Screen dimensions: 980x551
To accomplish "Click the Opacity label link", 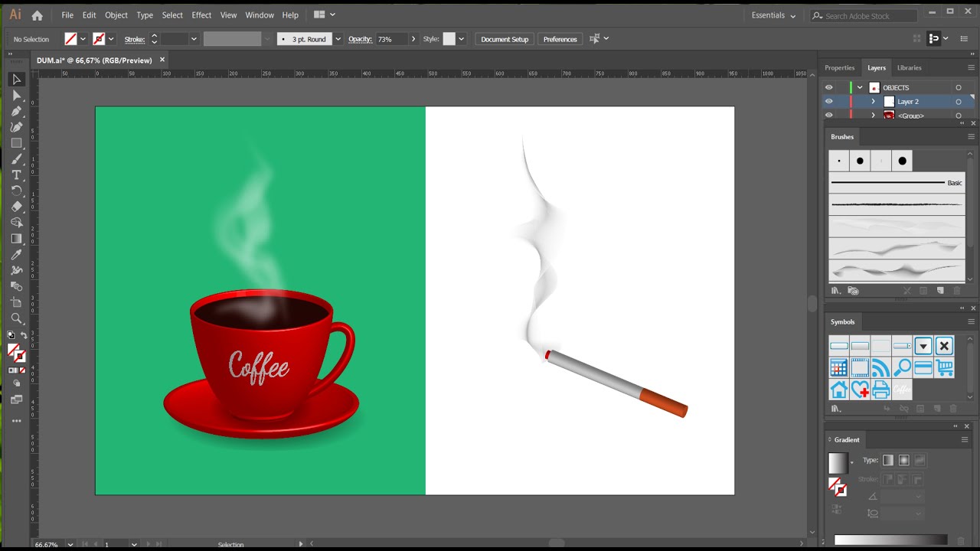I will click(360, 39).
